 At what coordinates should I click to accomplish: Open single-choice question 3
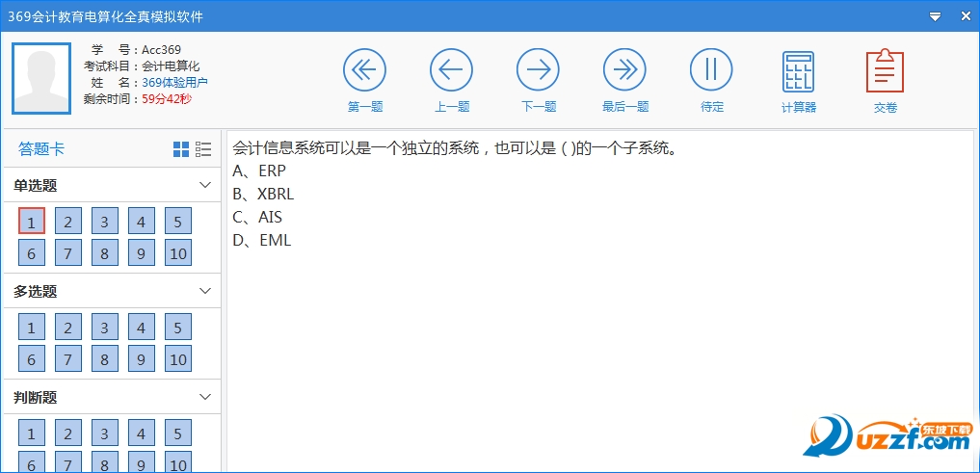pyautogui.click(x=104, y=222)
